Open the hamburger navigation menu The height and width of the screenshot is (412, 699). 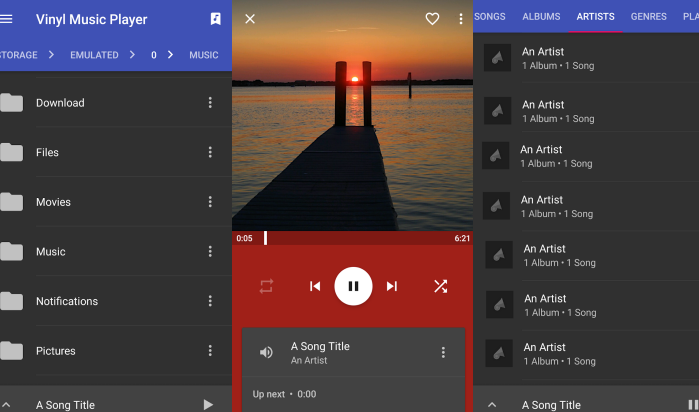tap(6, 19)
